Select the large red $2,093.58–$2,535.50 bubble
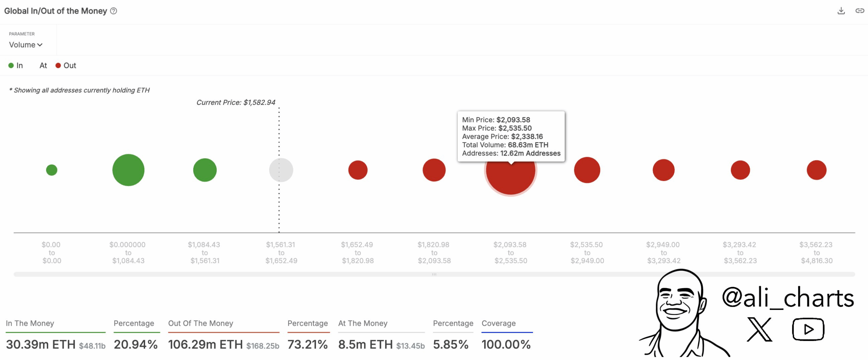Screen dimensions: 868x360 click(511, 170)
